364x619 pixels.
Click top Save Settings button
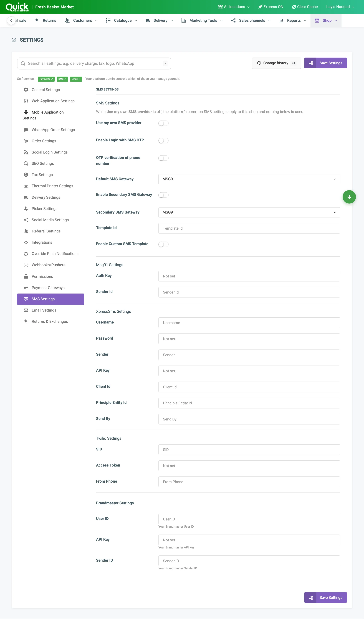(325, 63)
